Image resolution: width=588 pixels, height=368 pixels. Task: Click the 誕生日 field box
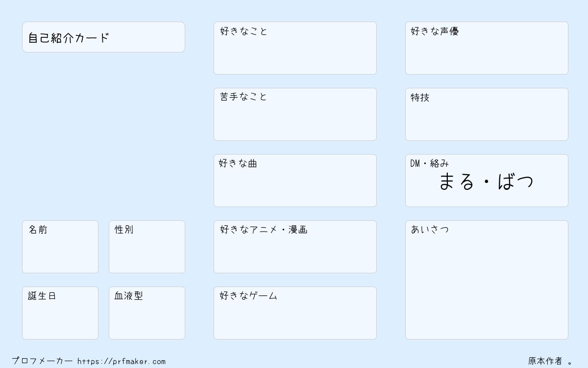[60, 313]
